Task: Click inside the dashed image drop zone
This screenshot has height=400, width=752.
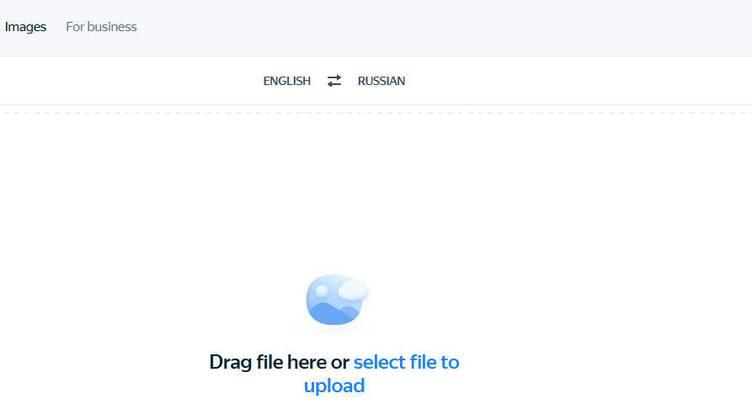Action: click(x=376, y=257)
